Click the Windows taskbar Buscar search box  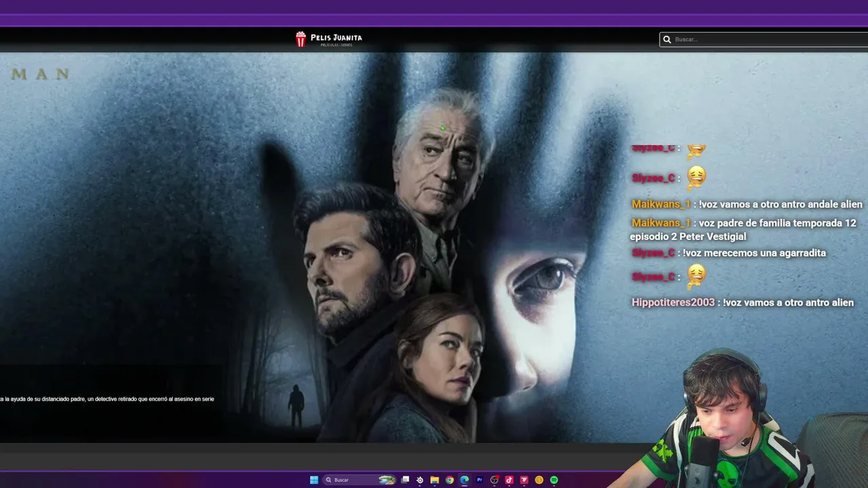point(359,480)
